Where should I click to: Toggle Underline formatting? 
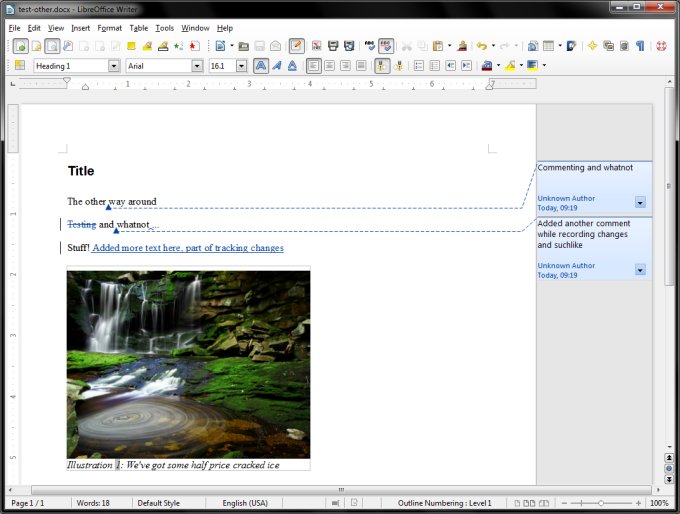pos(292,66)
